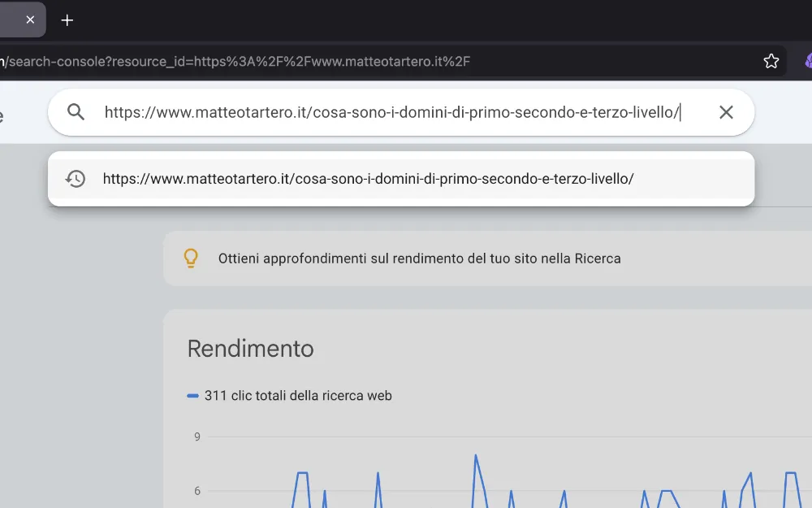Close the current browser tab
This screenshot has width=812, height=508.
pos(30,20)
